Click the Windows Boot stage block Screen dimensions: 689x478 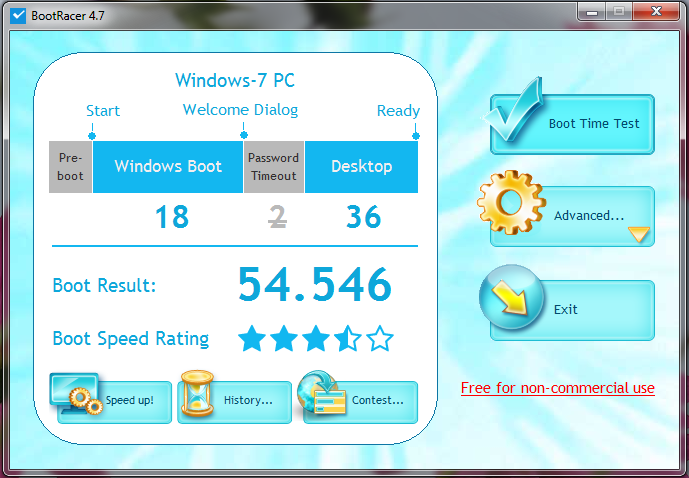click(x=168, y=167)
